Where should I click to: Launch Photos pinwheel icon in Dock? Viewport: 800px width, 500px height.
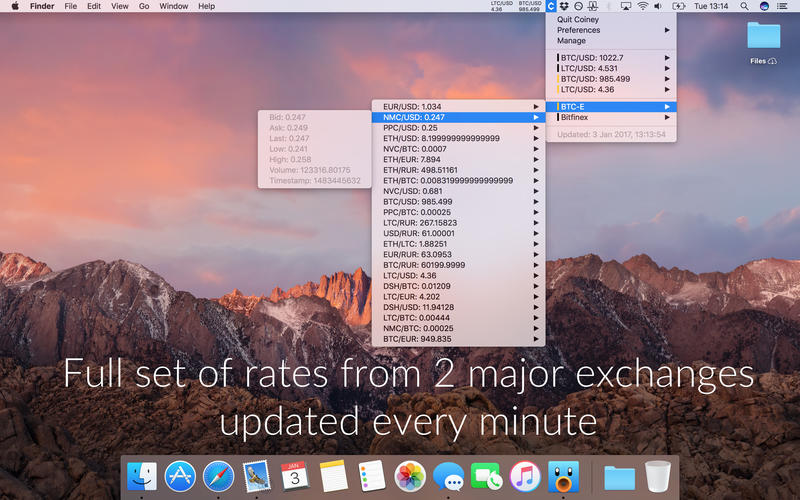pyautogui.click(x=410, y=476)
